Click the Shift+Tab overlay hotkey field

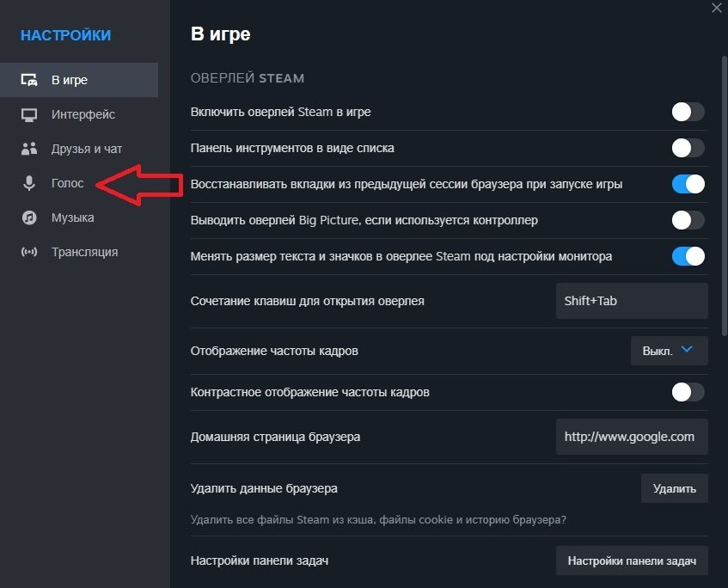point(632,301)
